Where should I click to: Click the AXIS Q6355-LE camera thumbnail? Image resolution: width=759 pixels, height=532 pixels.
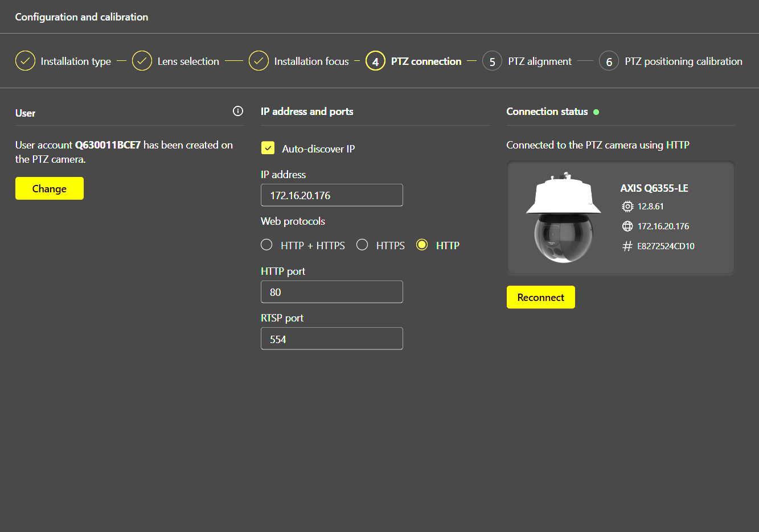563,218
